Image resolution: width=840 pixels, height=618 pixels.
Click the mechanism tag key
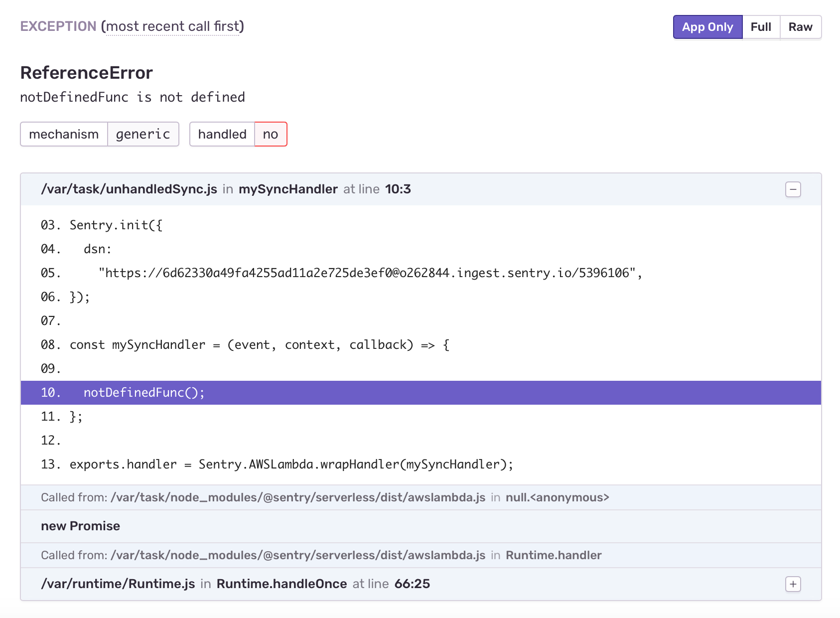(64, 134)
